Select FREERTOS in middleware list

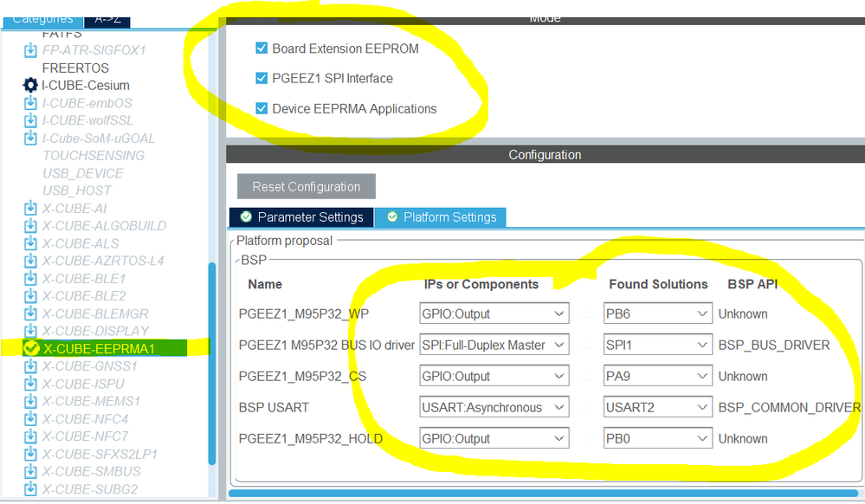click(x=75, y=68)
